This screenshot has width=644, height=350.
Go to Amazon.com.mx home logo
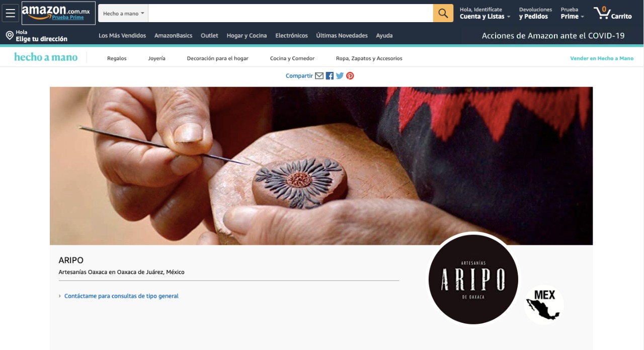[x=58, y=13]
